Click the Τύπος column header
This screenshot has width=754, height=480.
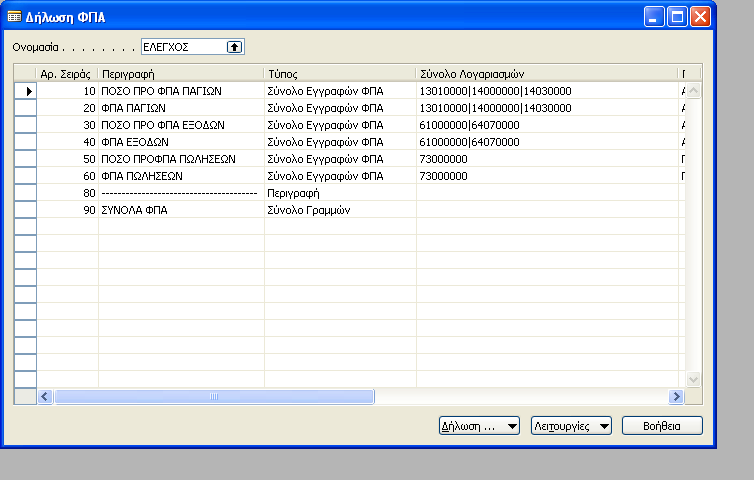(x=340, y=74)
